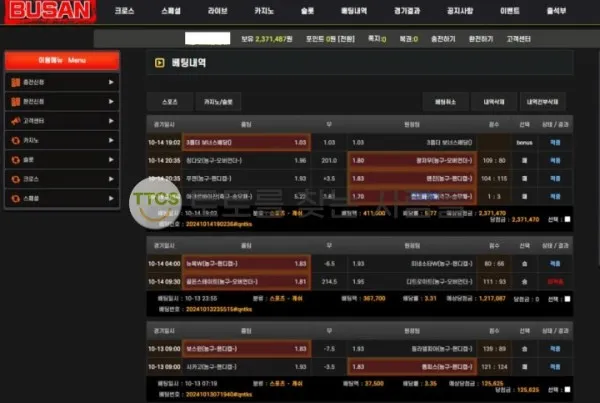
Task: Click the round icon beside sidebar 슬롯
Action: coord(16,160)
